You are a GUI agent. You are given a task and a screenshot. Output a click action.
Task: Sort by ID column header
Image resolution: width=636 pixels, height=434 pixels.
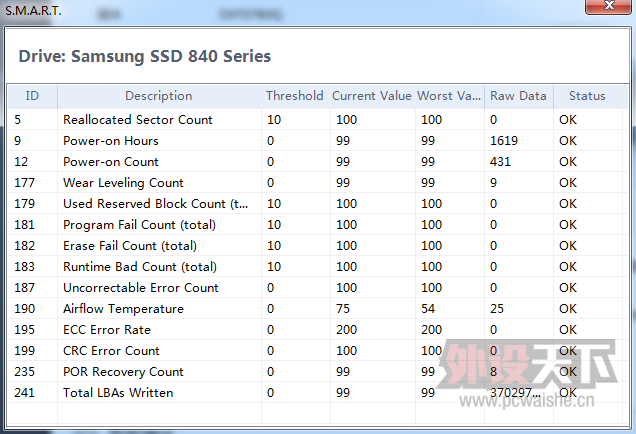point(32,96)
